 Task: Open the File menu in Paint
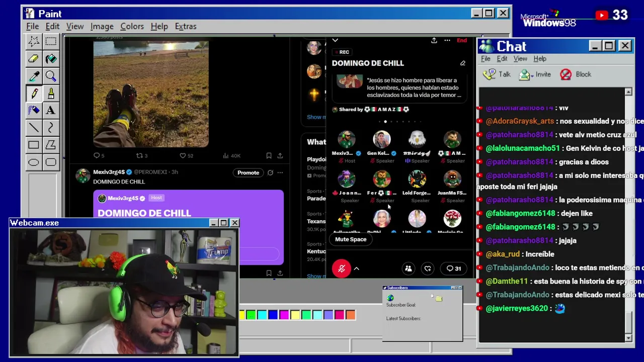pos(32,26)
